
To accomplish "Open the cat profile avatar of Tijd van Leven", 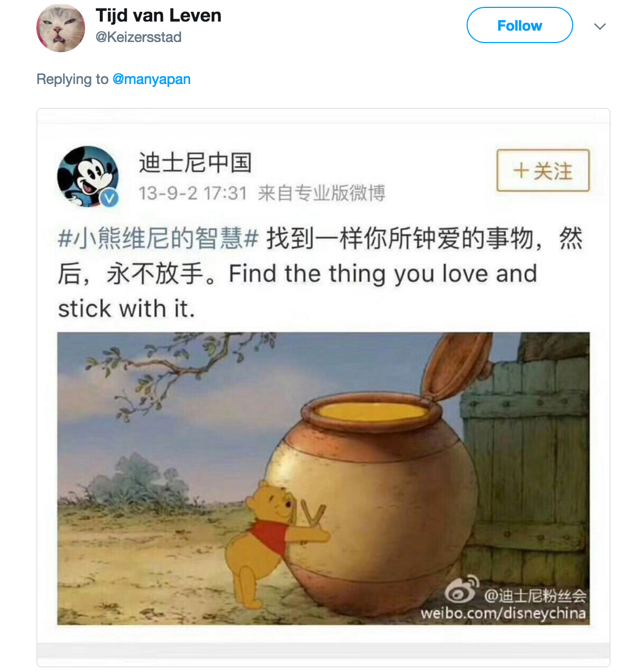I will point(61,28).
